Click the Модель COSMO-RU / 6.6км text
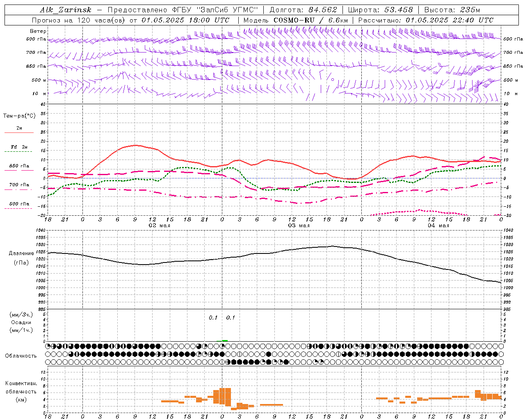 click(295, 20)
